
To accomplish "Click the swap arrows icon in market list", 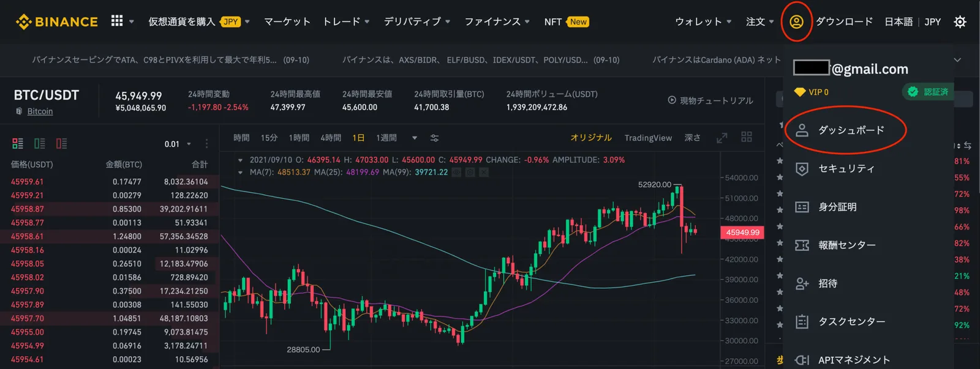I will 967,146.
